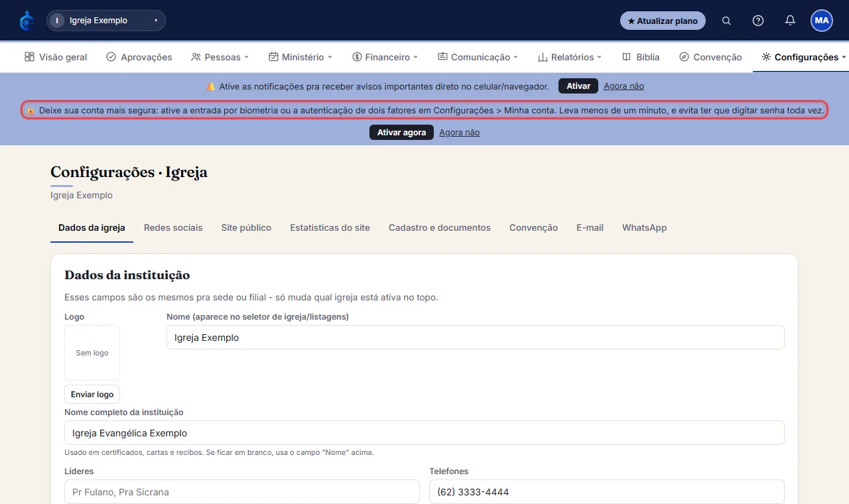Open the Cadastro e documentos tab
This screenshot has width=849, height=504.
pyautogui.click(x=440, y=227)
